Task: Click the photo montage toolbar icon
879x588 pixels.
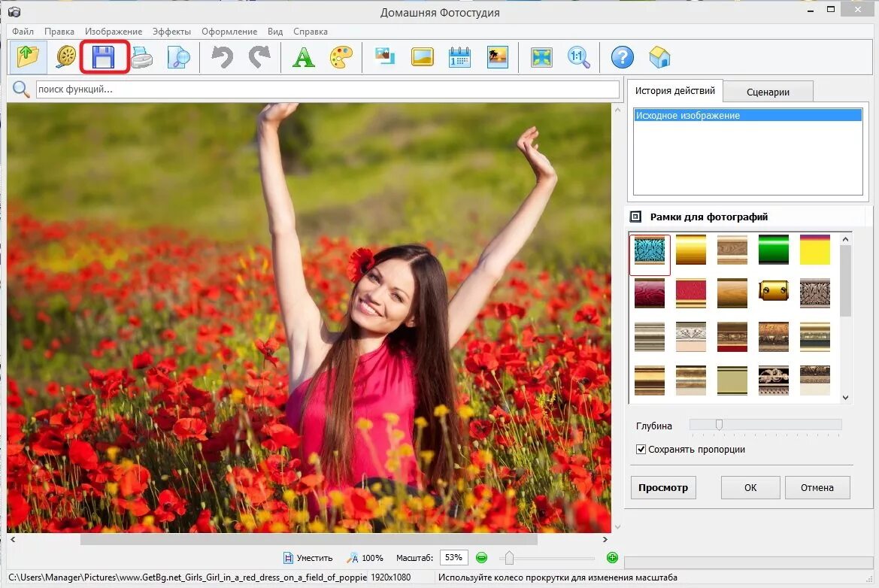Action: 385,56
